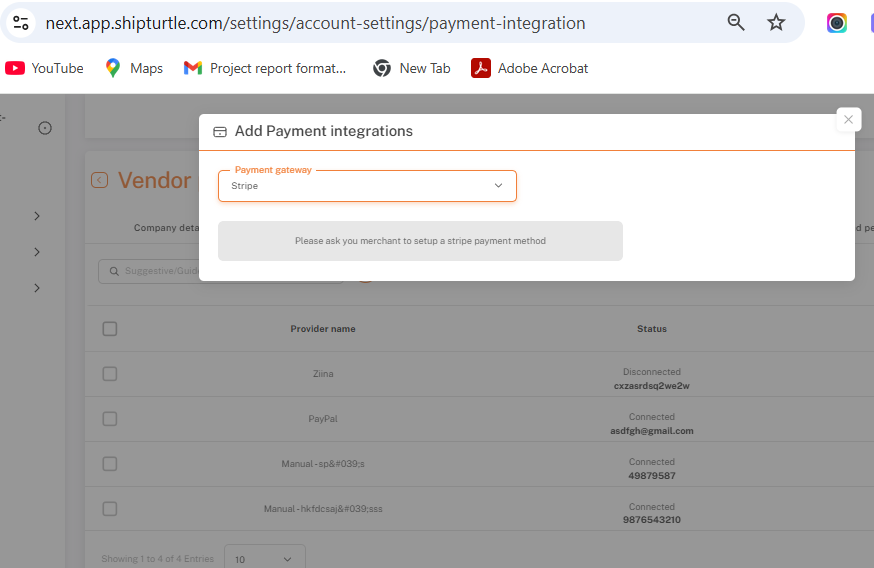Click the Disconnected status for Ziina
874x568 pixels.
pyautogui.click(x=652, y=372)
